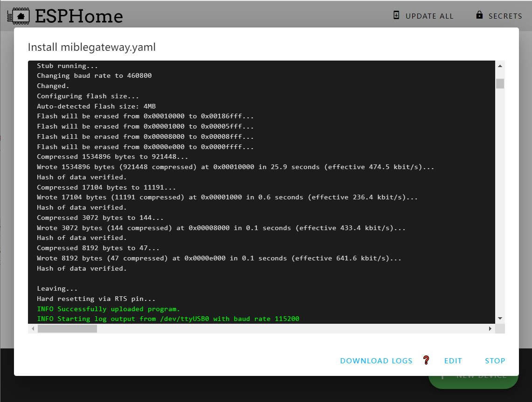532x402 pixels.
Task: Click the vertical scrollbar thumb in log
Action: click(x=500, y=83)
